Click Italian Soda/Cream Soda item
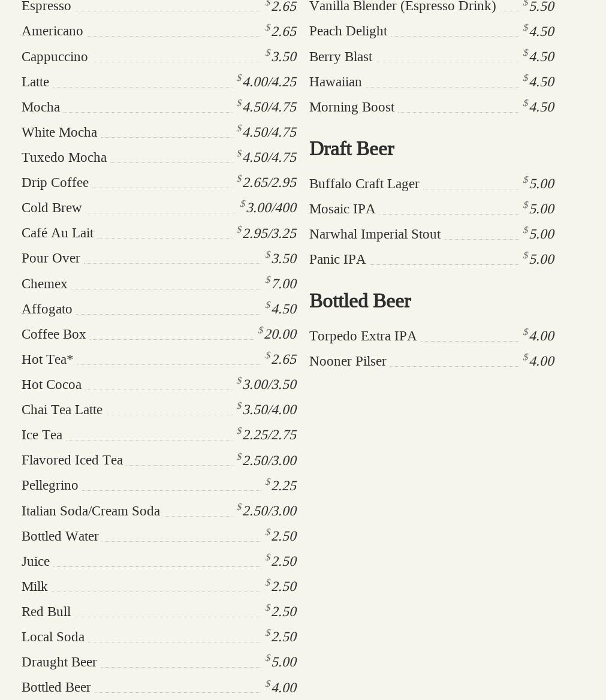Image resolution: width=606 pixels, height=700 pixels. (91, 511)
